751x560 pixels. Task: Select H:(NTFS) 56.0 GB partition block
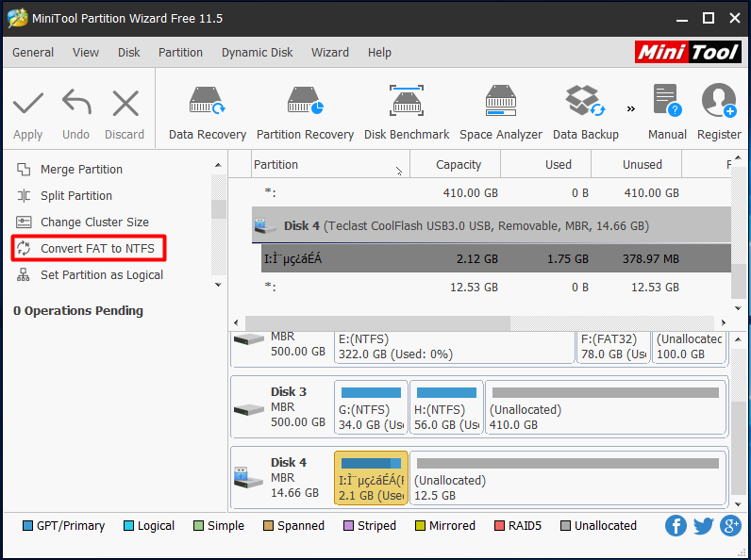coord(446,407)
